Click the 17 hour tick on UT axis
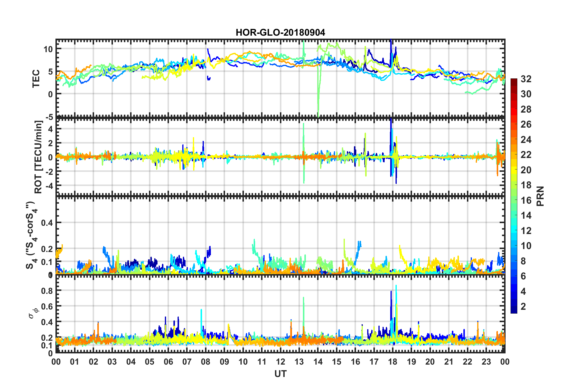Screen dimensions: 561x392 click(x=374, y=361)
